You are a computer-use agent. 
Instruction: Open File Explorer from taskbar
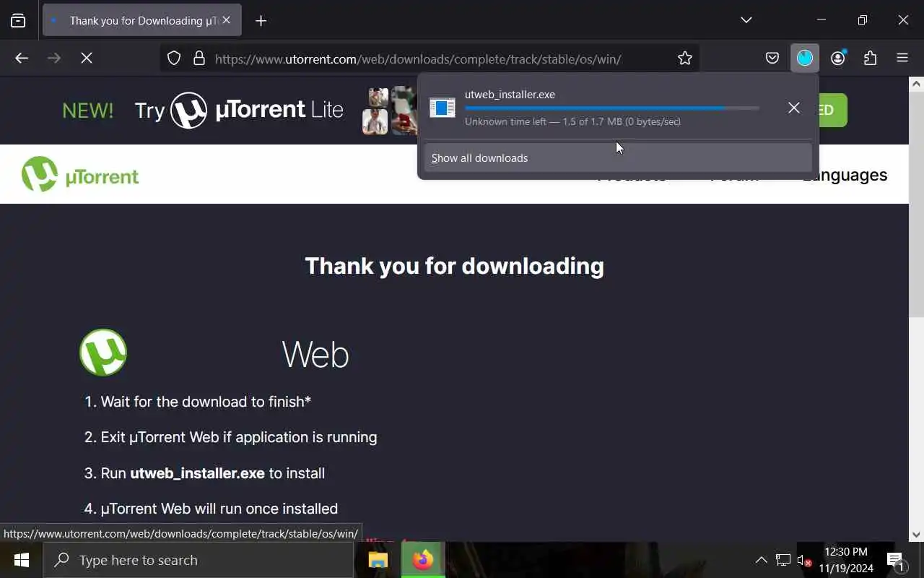coord(378,560)
